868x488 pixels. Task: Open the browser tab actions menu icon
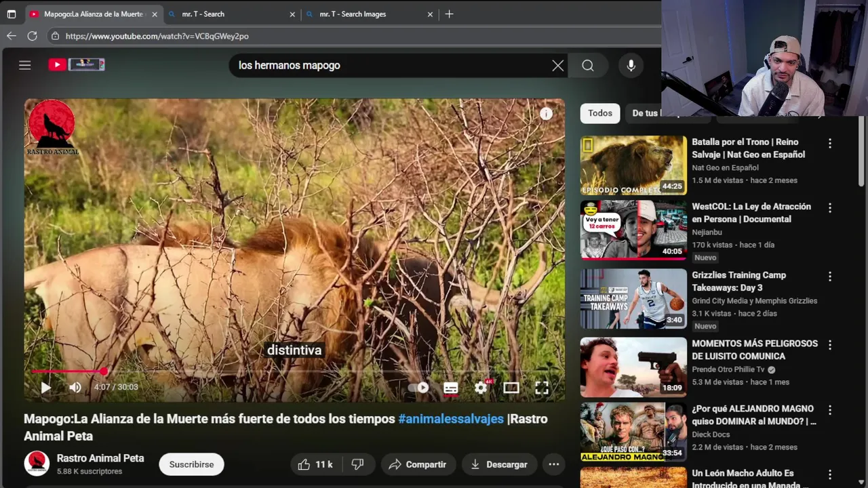tap(12, 14)
